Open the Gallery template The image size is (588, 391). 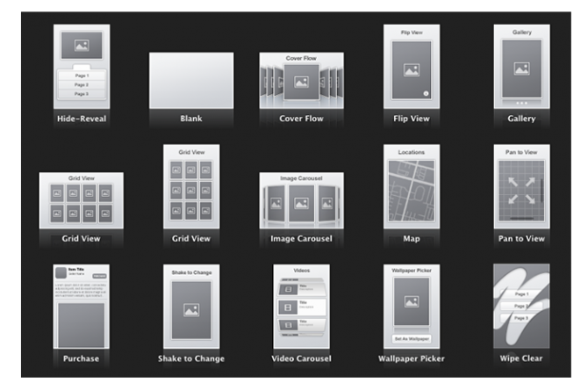(521, 67)
